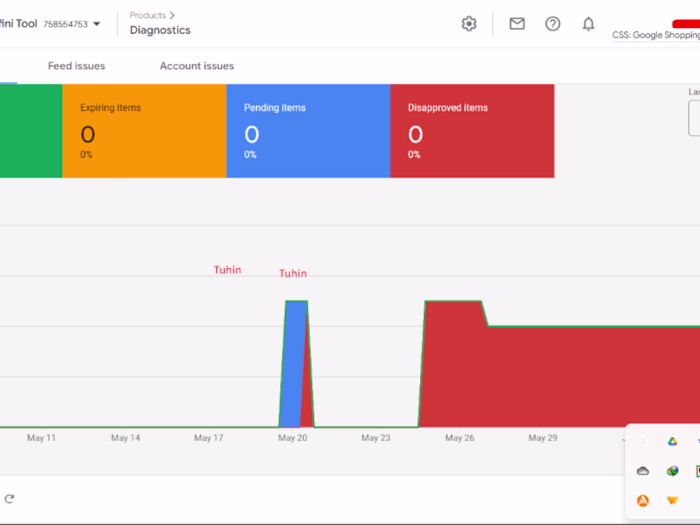This screenshot has width=700, height=525.
Task: Click the Products breadcrumb link
Action: [x=148, y=15]
